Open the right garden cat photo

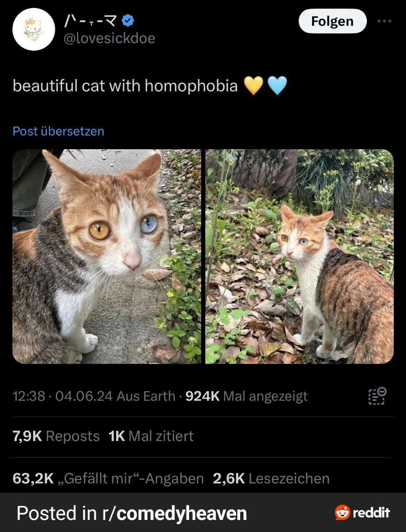click(300, 256)
